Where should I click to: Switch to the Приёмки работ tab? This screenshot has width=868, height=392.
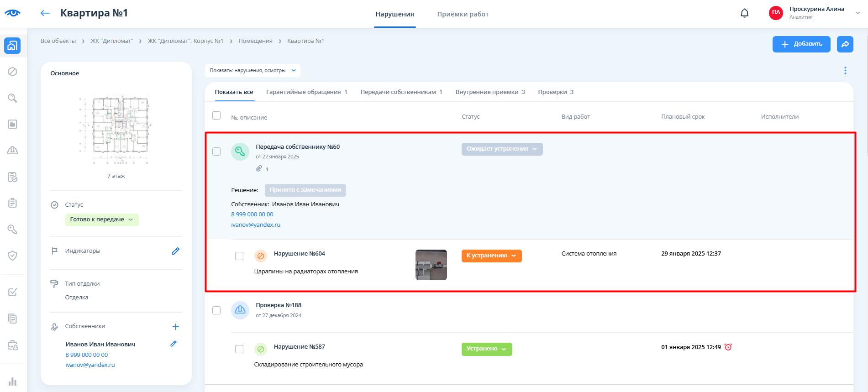(463, 14)
